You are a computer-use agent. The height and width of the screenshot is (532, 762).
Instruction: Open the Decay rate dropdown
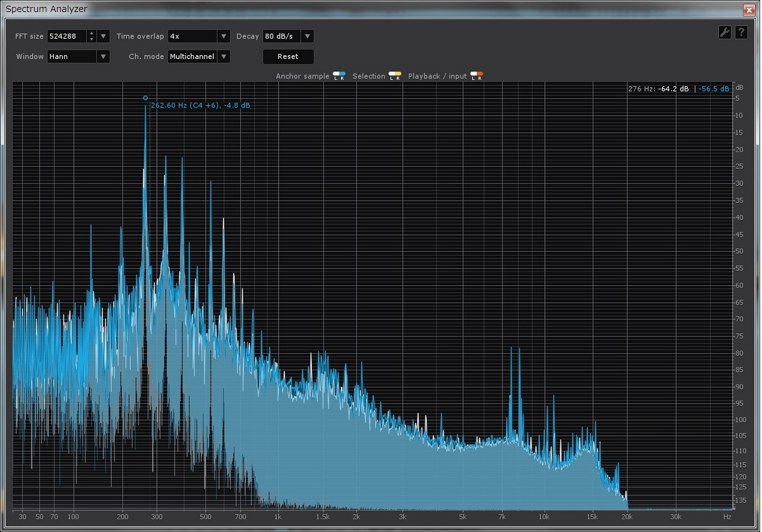pyautogui.click(x=288, y=36)
